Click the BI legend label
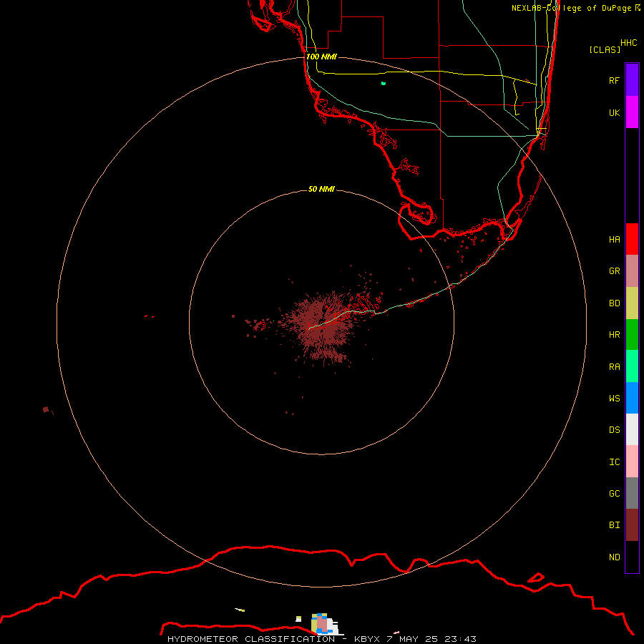The height and width of the screenshot is (644, 644). (614, 525)
